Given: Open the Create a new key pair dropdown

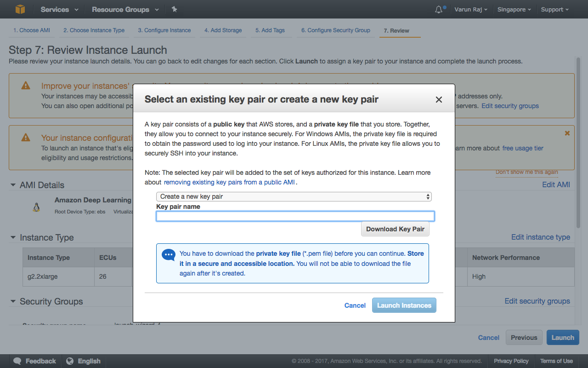Looking at the screenshot, I should pos(294,196).
